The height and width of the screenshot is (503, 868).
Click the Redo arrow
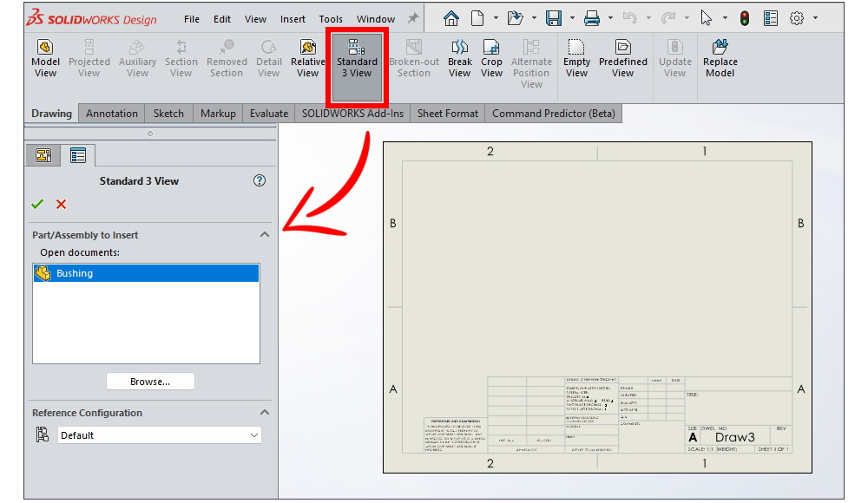[x=668, y=18]
